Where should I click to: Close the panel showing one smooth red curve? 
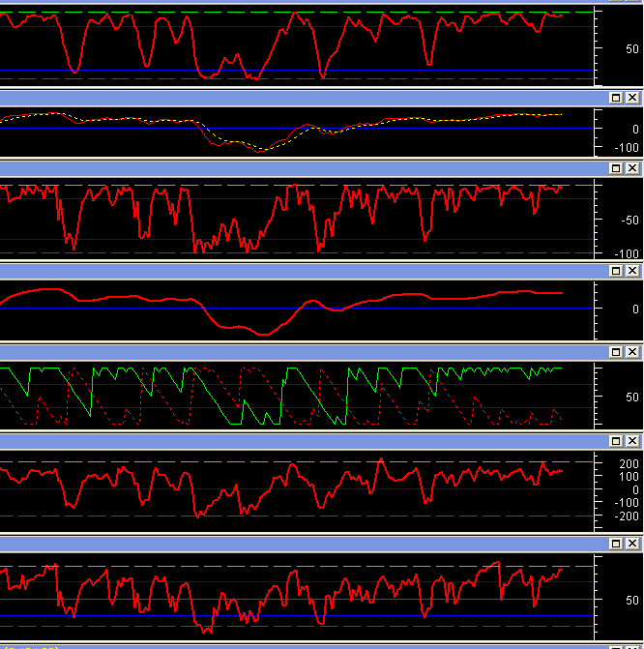pyautogui.click(x=632, y=271)
